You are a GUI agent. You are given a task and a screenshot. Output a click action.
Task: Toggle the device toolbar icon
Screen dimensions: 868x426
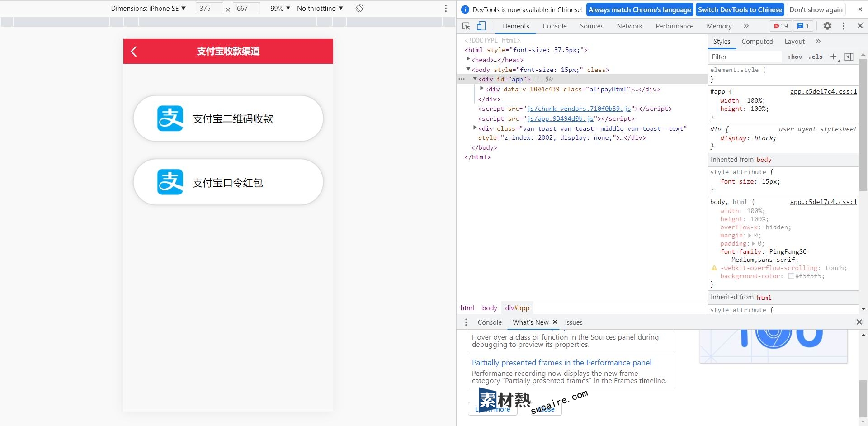coord(481,26)
